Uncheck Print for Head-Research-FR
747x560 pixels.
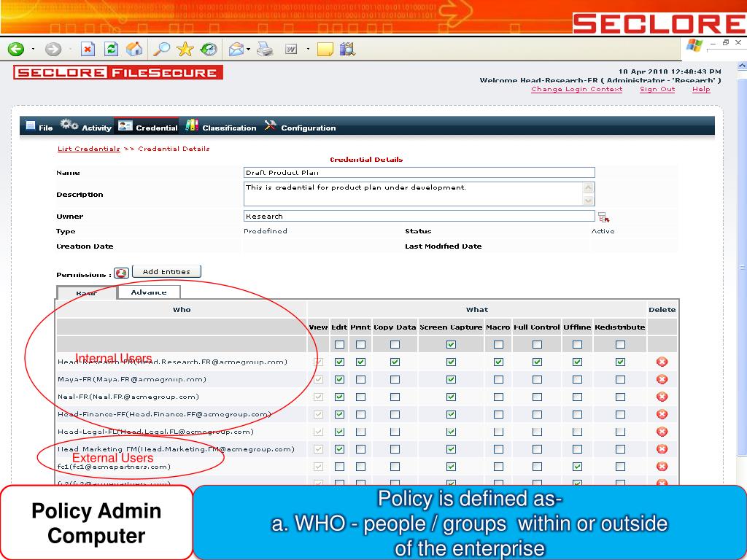point(360,362)
